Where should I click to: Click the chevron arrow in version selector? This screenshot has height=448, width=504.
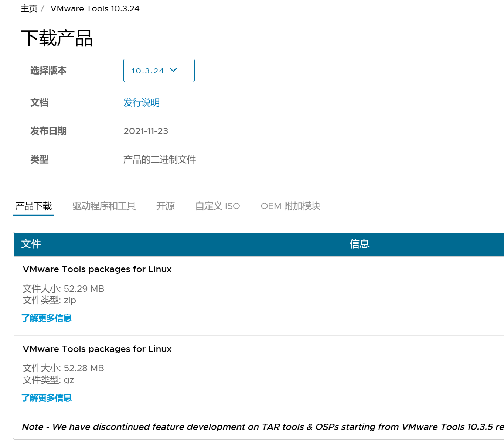click(173, 70)
